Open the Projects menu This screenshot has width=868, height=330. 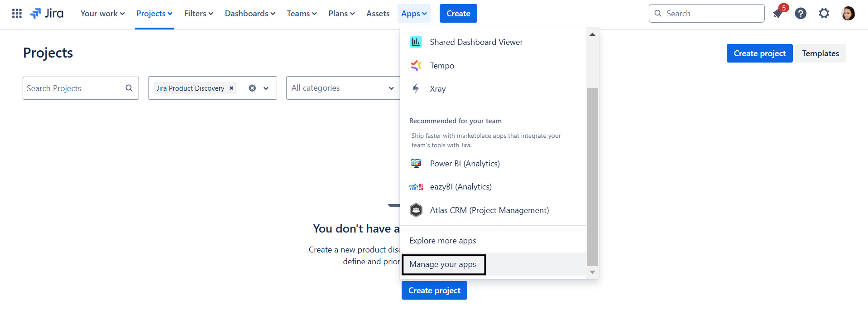[x=154, y=14]
